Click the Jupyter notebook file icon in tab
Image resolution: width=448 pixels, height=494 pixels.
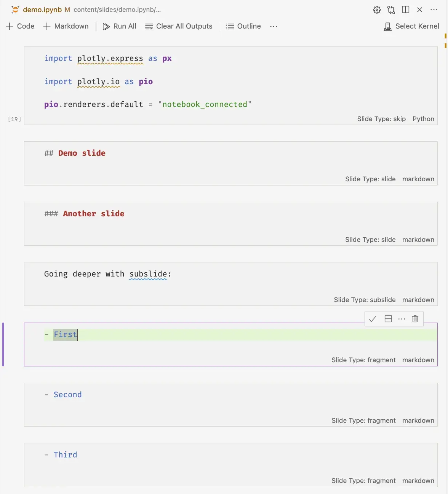pyautogui.click(x=15, y=10)
